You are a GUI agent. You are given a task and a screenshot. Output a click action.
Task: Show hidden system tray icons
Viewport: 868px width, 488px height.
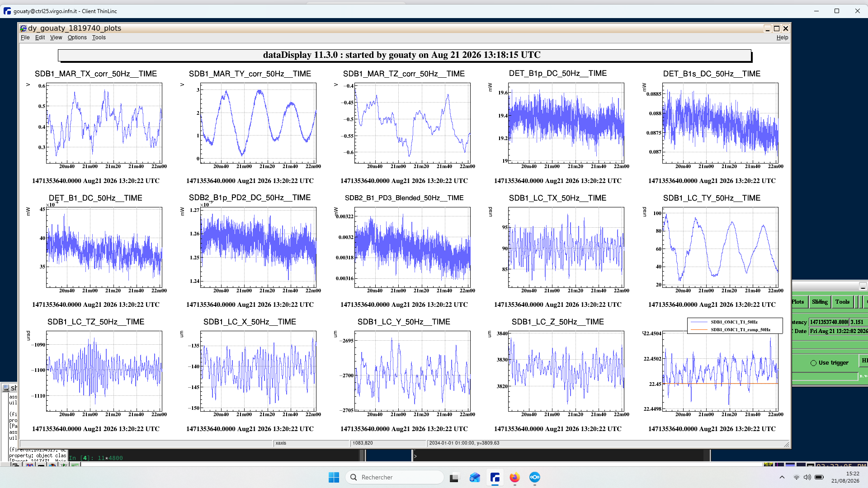click(782, 477)
